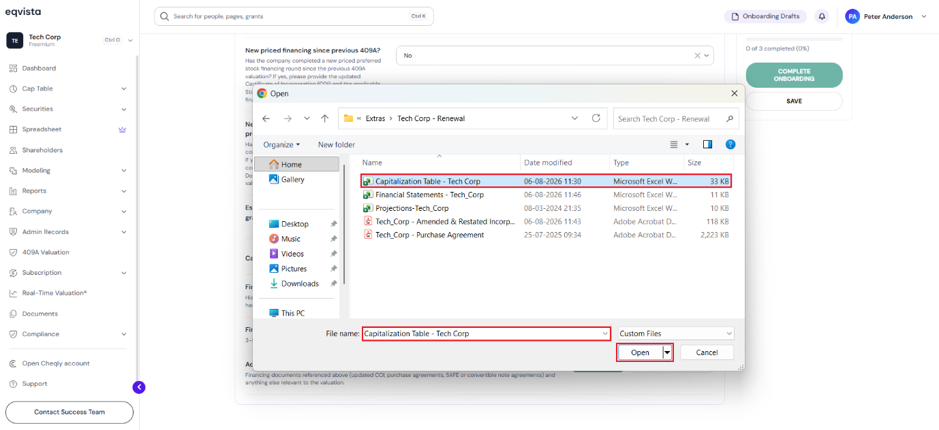
Task: Open the Peter Anderson profile menu
Action: point(887,16)
